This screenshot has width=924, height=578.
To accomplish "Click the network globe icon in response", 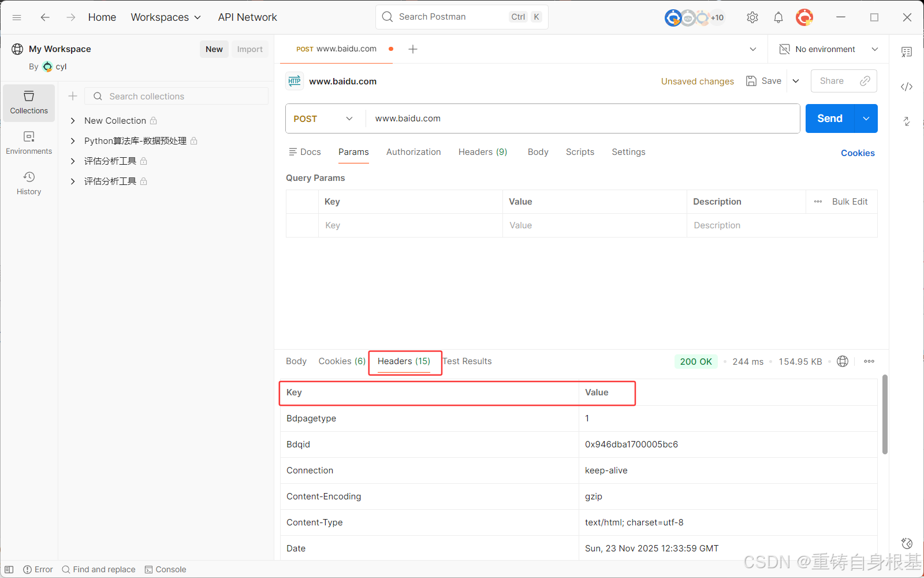I will [843, 361].
